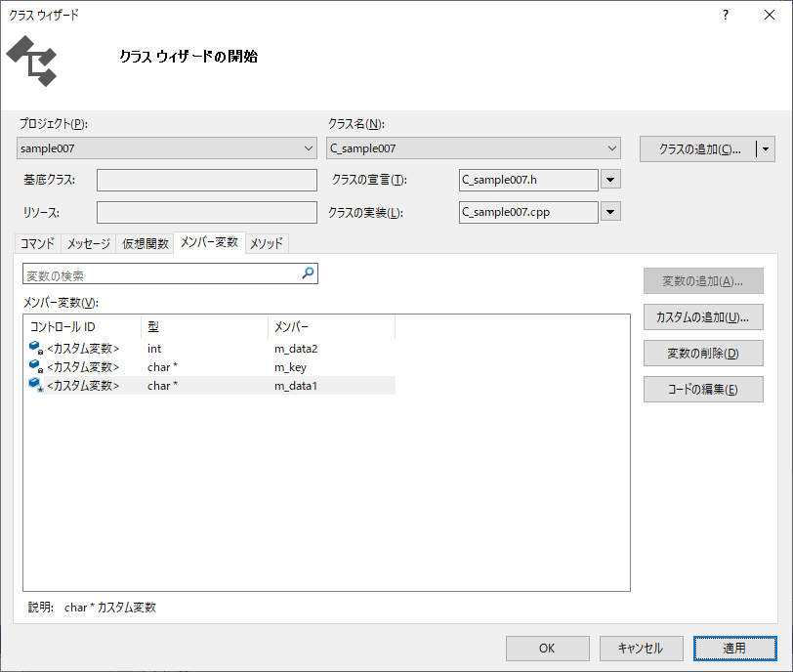The image size is (793, 672).
Task: Open the 仮想関数 tab
Action: click(145, 244)
